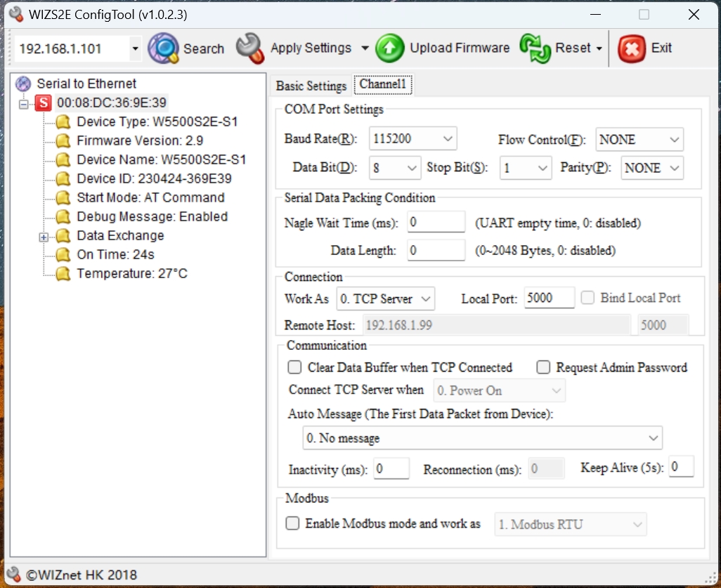This screenshot has height=588, width=721.
Task: Click the Keep Alive (5s) input field
Action: coord(681,466)
